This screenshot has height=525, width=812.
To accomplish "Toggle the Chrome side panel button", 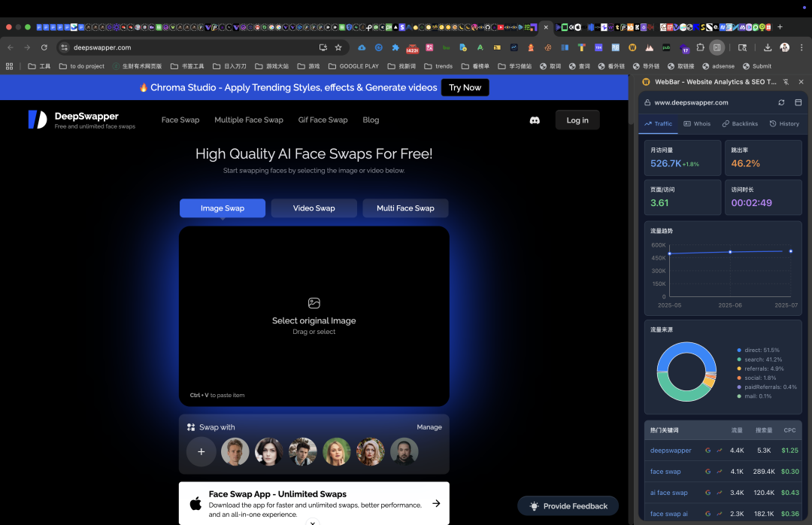I will coord(717,47).
